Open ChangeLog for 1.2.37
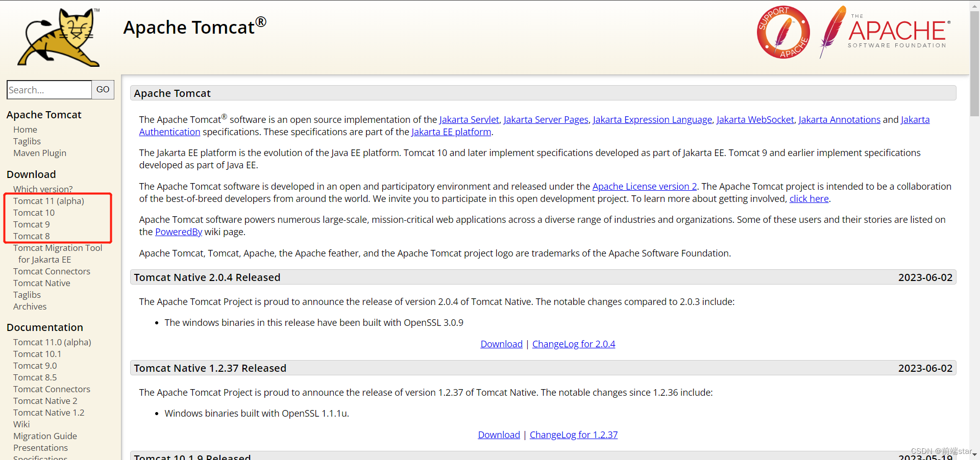This screenshot has height=460, width=980. click(574, 435)
